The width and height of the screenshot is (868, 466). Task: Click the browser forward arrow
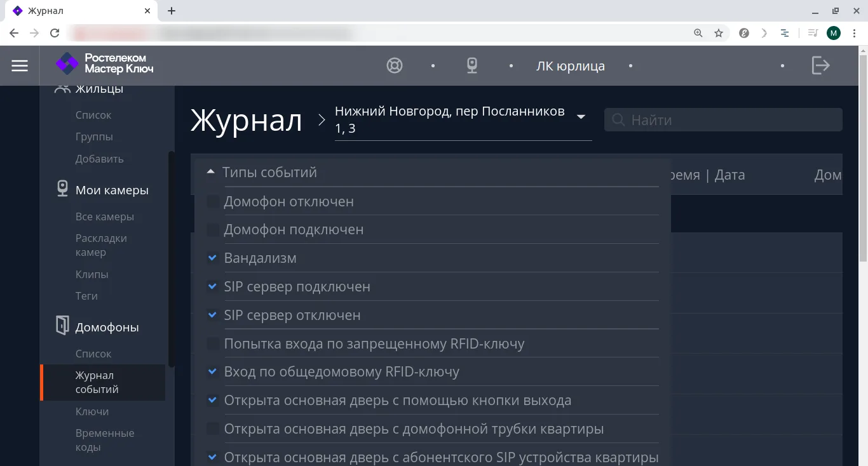point(34,33)
